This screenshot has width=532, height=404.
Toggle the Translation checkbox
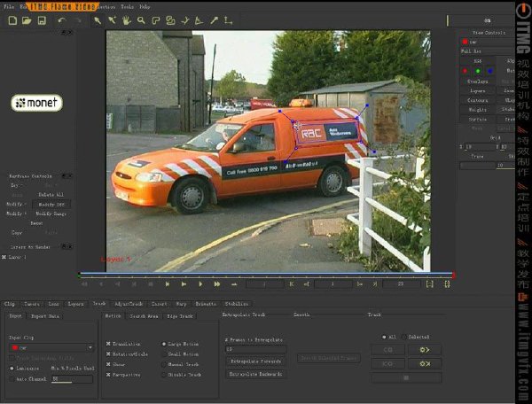pyautogui.click(x=108, y=344)
